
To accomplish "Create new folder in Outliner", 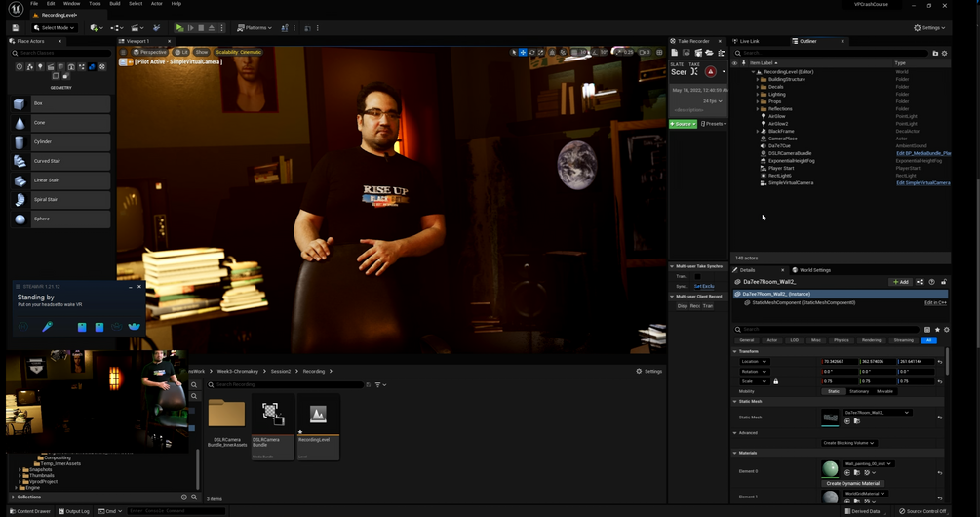I will click(x=935, y=53).
